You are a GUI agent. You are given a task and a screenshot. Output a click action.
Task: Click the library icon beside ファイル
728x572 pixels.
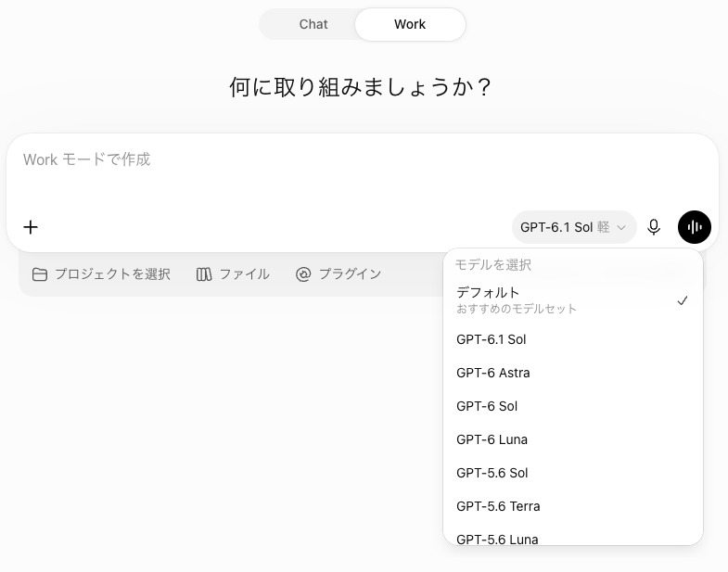coord(204,274)
